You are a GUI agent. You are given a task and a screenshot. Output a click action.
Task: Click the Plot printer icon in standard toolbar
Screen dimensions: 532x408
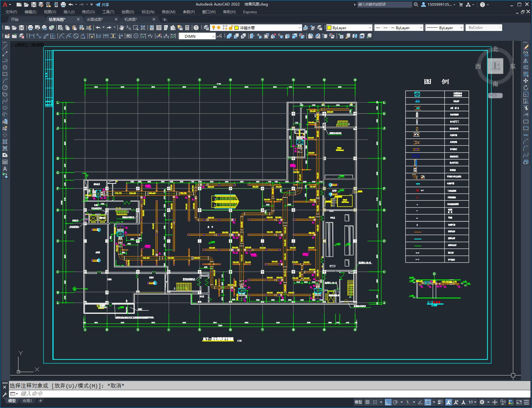coord(30,28)
